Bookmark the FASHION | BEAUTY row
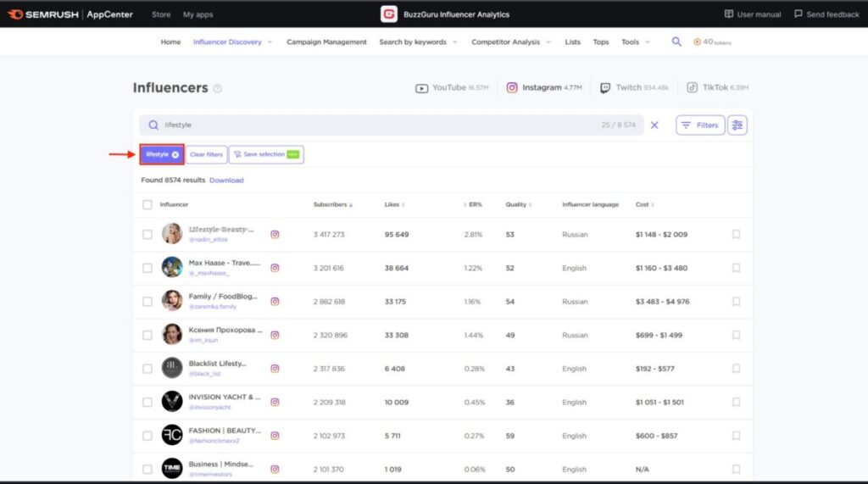The height and width of the screenshot is (484, 868). tap(737, 436)
